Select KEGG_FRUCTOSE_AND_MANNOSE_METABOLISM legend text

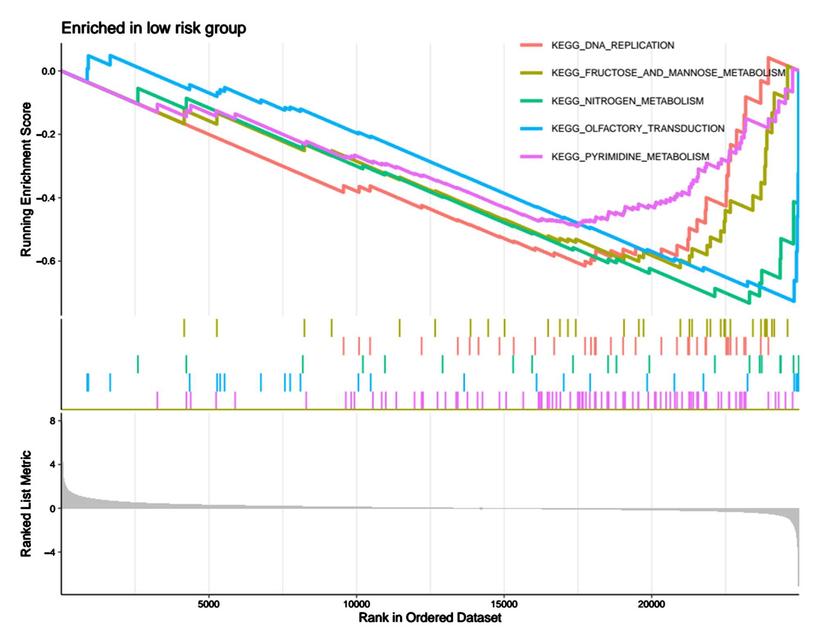668,73
